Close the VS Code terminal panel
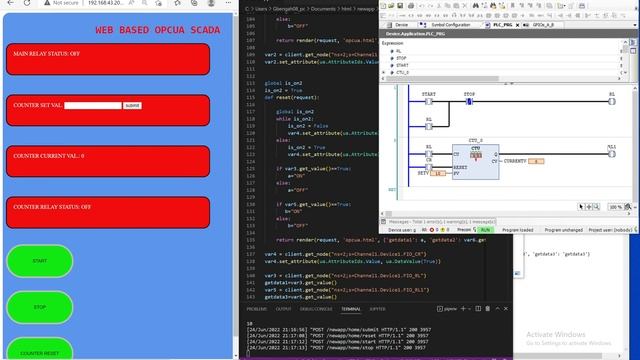 tap(506, 309)
